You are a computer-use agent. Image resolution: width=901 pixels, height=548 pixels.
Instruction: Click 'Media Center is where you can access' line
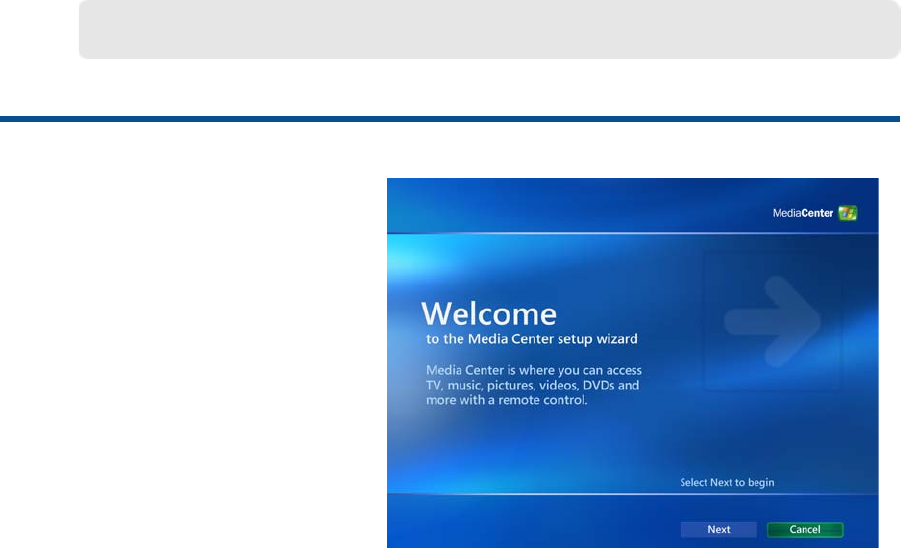533,371
